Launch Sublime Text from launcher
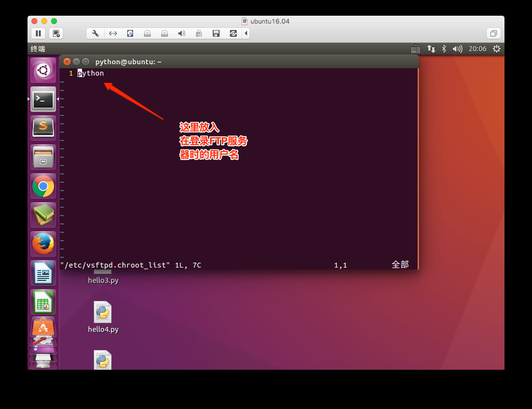The image size is (532, 409). tap(43, 128)
